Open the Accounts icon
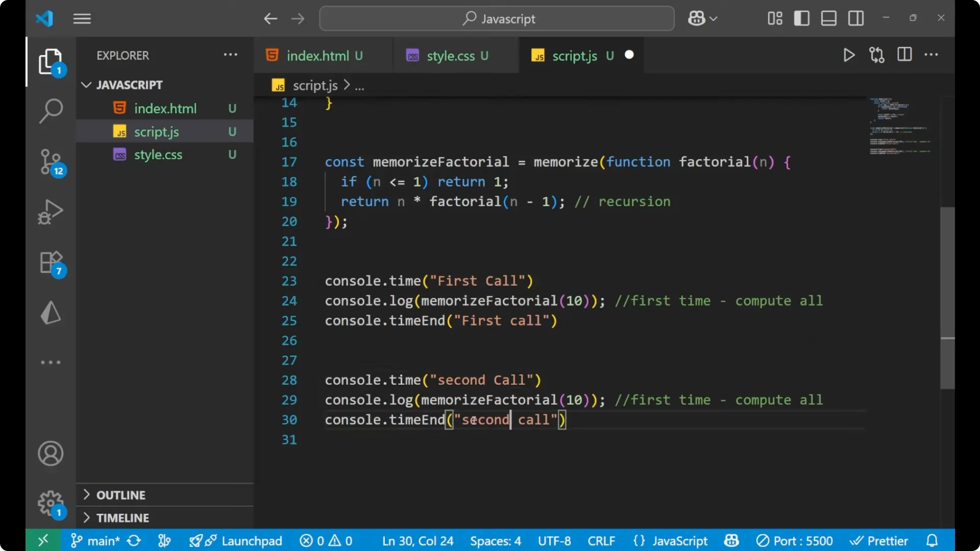 click(50, 454)
